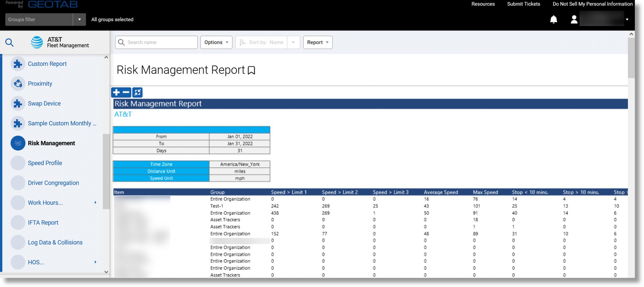
Task: Open Driver Congregation menu item
Action: click(53, 183)
